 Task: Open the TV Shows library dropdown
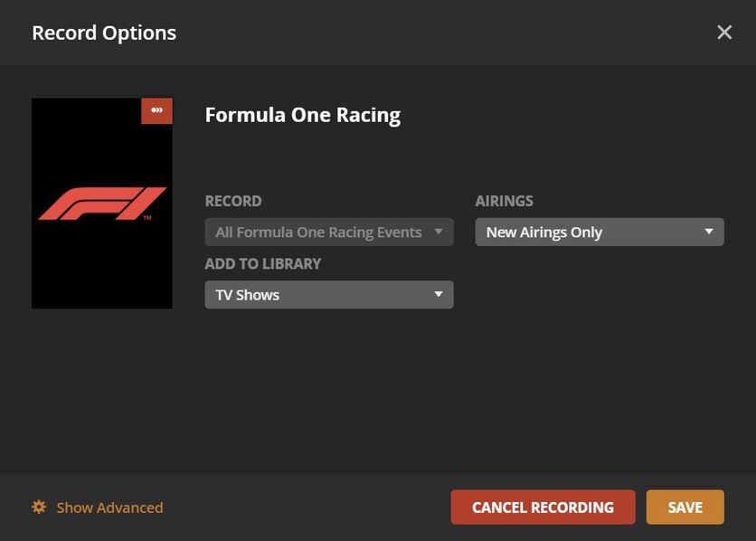[328, 295]
